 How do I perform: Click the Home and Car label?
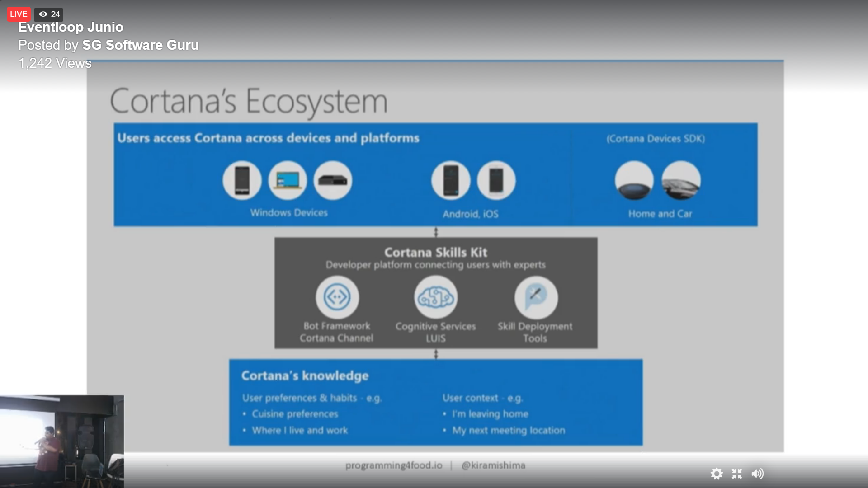pos(660,214)
